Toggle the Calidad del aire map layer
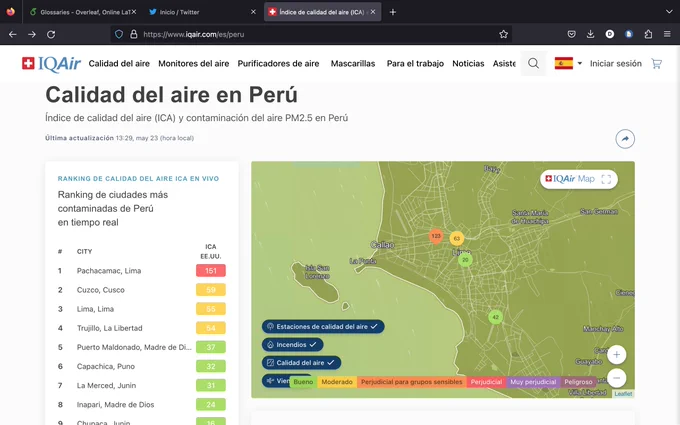 (x=301, y=363)
